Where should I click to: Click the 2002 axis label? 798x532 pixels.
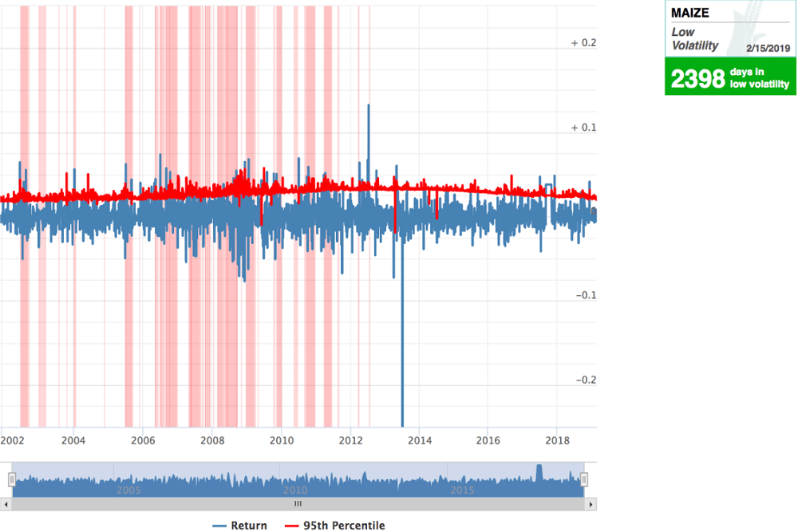tap(14, 439)
